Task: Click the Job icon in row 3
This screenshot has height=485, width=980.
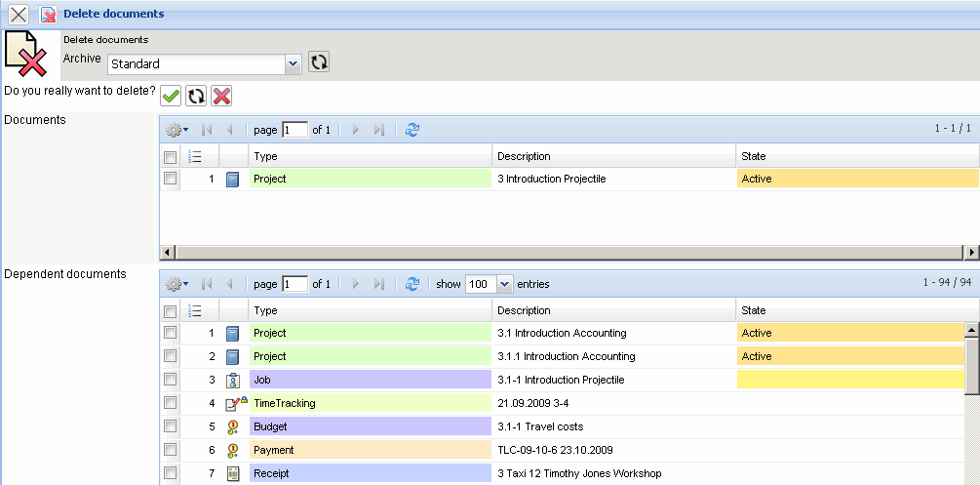Action: tap(232, 380)
